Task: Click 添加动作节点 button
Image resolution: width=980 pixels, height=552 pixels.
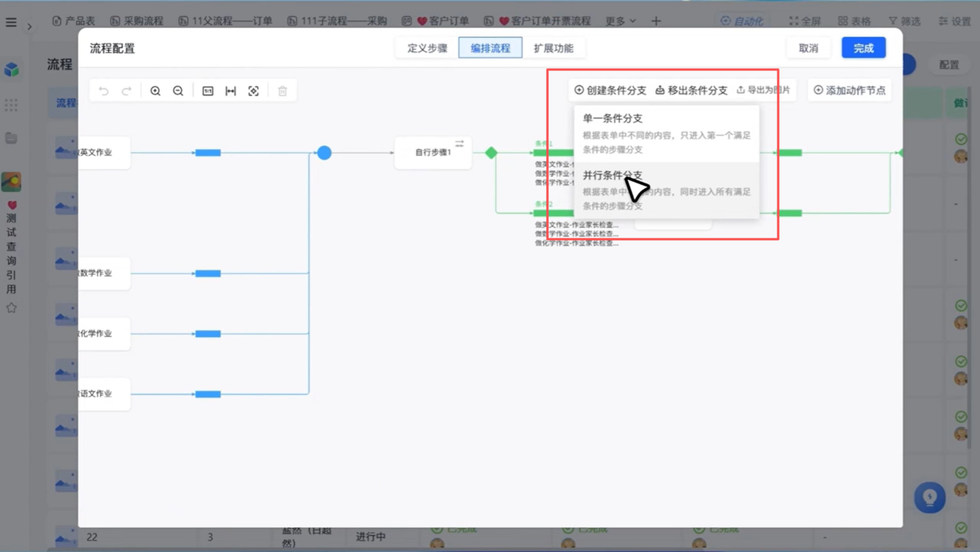Action: coord(849,90)
